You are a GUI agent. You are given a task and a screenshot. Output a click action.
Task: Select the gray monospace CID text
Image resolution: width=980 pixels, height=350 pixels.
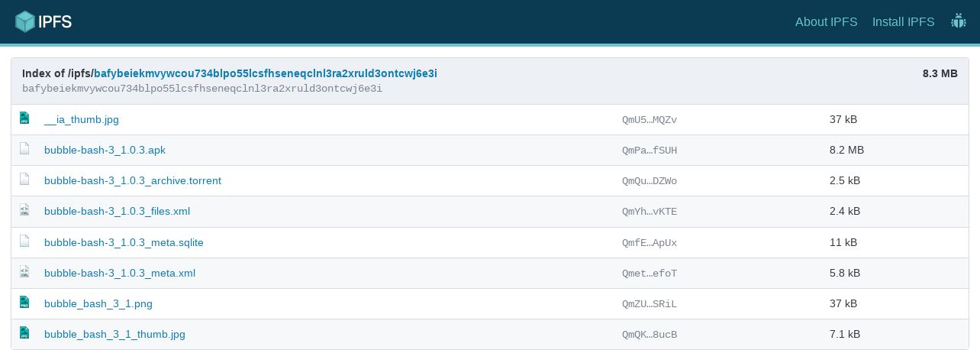202,89
